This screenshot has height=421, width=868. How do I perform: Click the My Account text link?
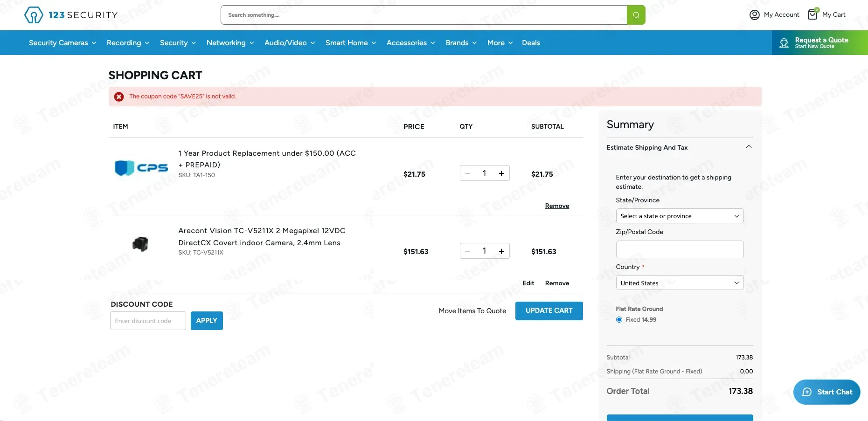pos(781,15)
